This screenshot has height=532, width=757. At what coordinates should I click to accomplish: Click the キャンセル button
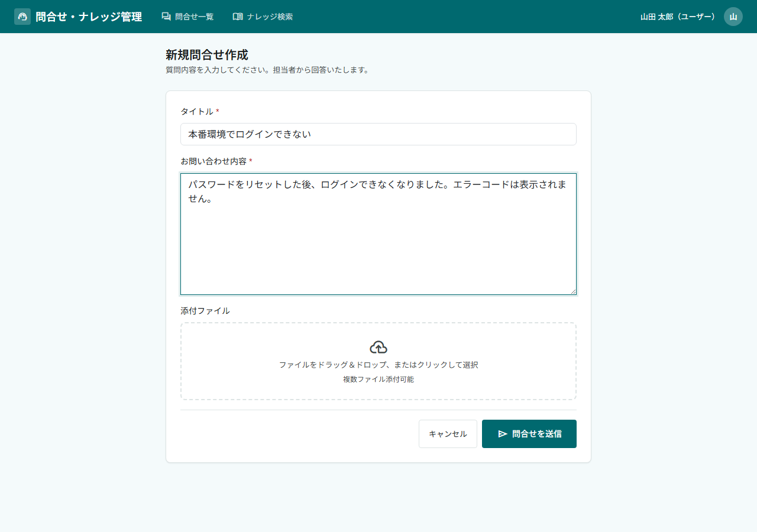(448, 434)
